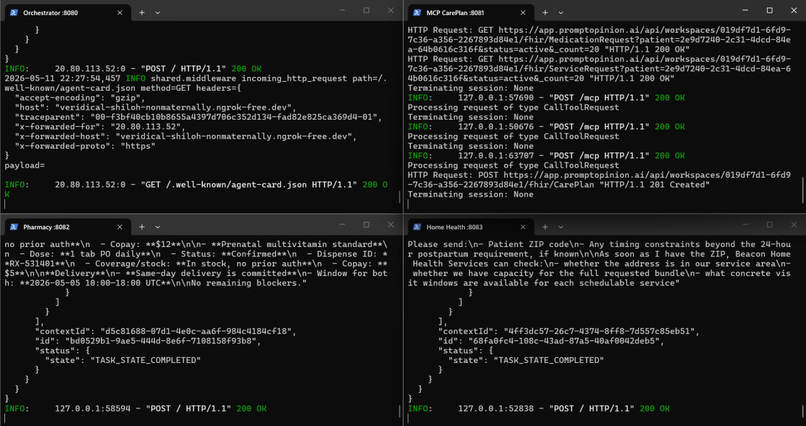806x426 pixels.
Task: Close the MCP CarePlan window
Action: (794, 10)
